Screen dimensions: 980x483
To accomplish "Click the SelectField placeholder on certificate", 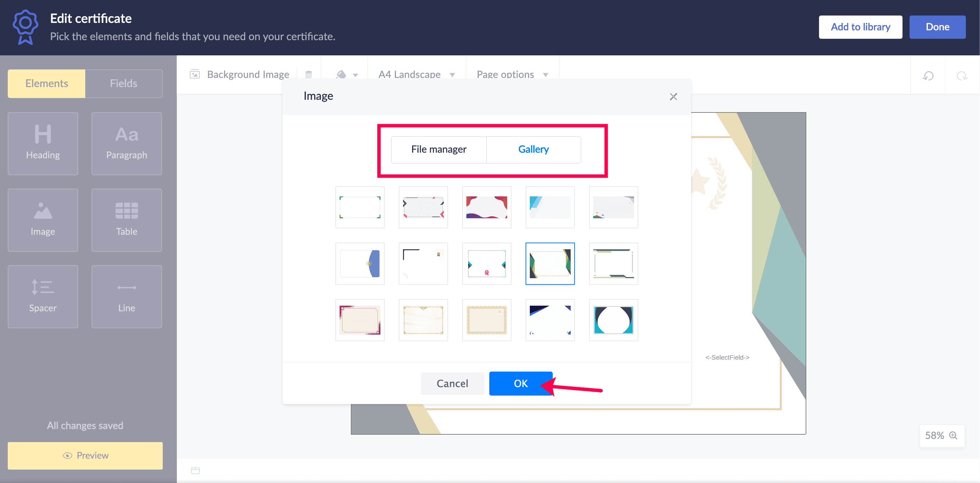I will [727, 357].
